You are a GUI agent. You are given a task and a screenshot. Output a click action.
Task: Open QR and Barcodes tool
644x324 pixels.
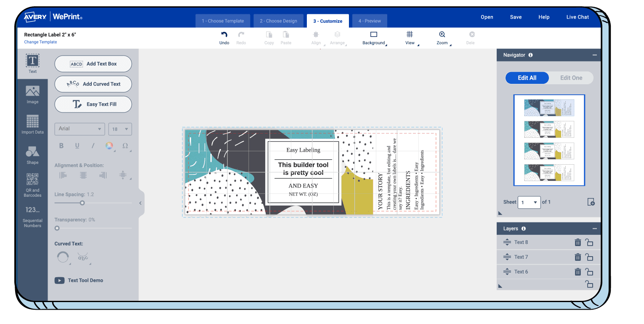coord(32,185)
